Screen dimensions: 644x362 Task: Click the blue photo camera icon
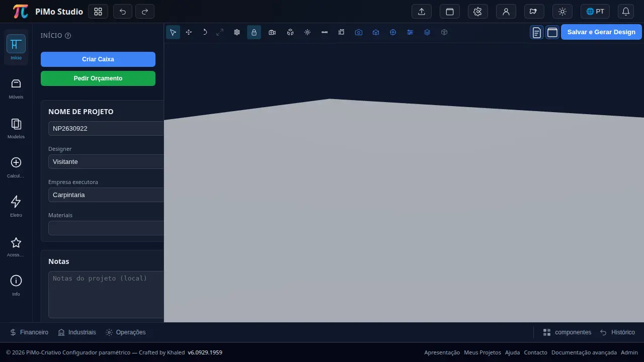point(359,32)
